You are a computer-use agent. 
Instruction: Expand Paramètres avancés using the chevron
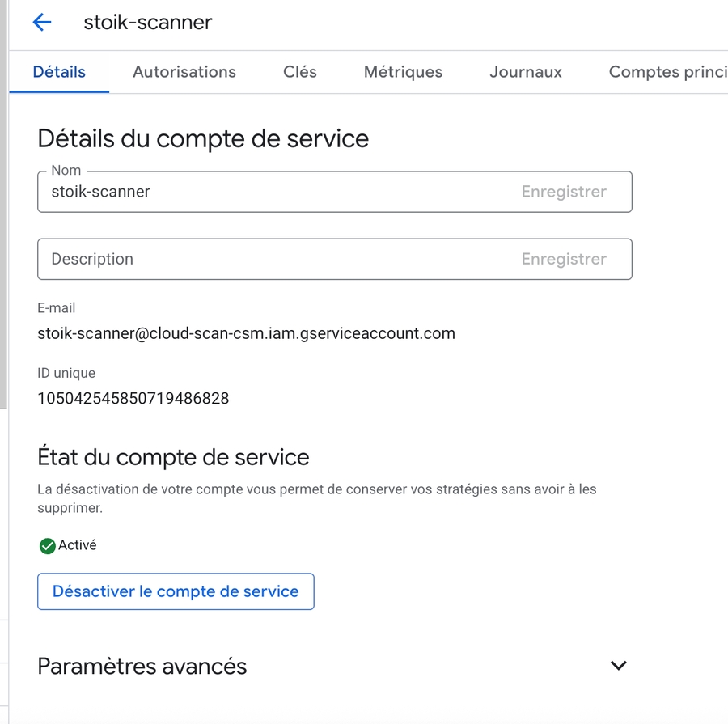618,666
